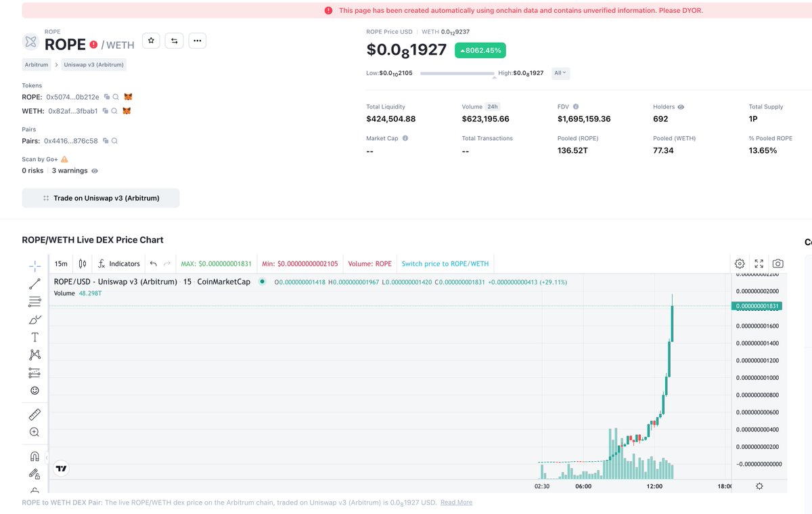Undo the last chart action
This screenshot has height=514, width=812.
click(x=154, y=263)
